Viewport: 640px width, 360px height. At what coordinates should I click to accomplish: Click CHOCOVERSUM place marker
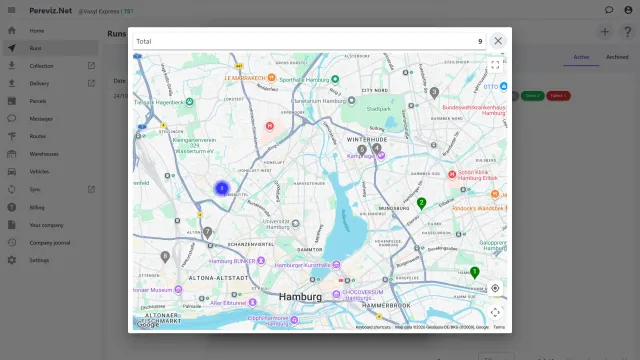click(x=336, y=294)
